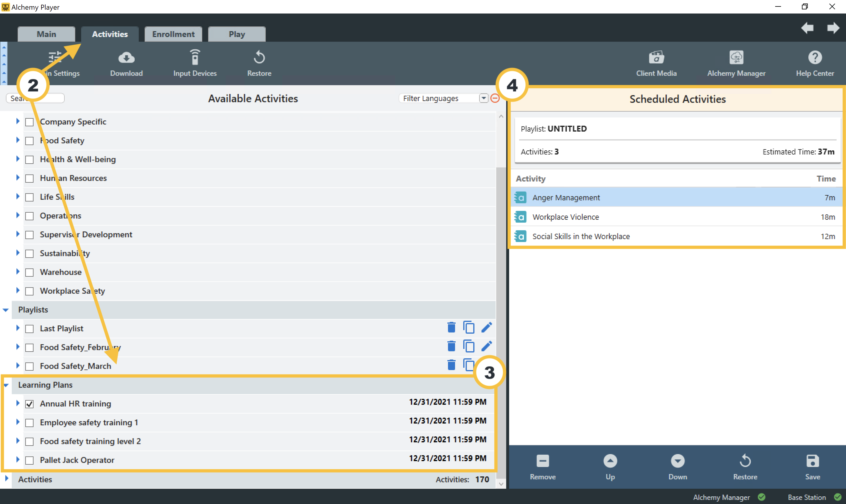Click the Available Activities vertical scrollbar

pyautogui.click(x=501, y=272)
